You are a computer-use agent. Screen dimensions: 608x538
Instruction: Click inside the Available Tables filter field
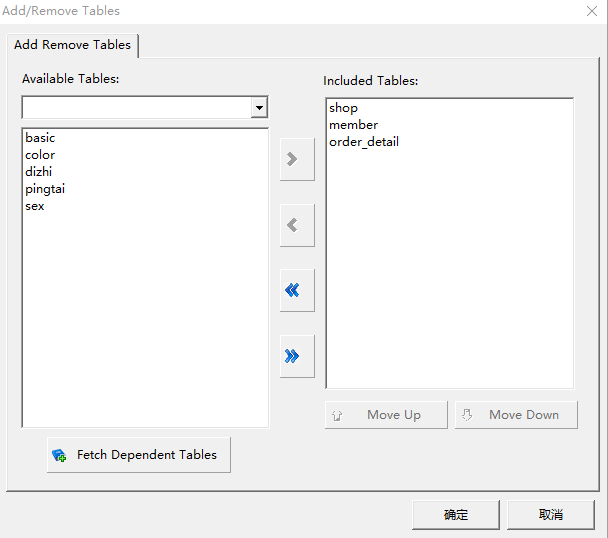[x=136, y=108]
